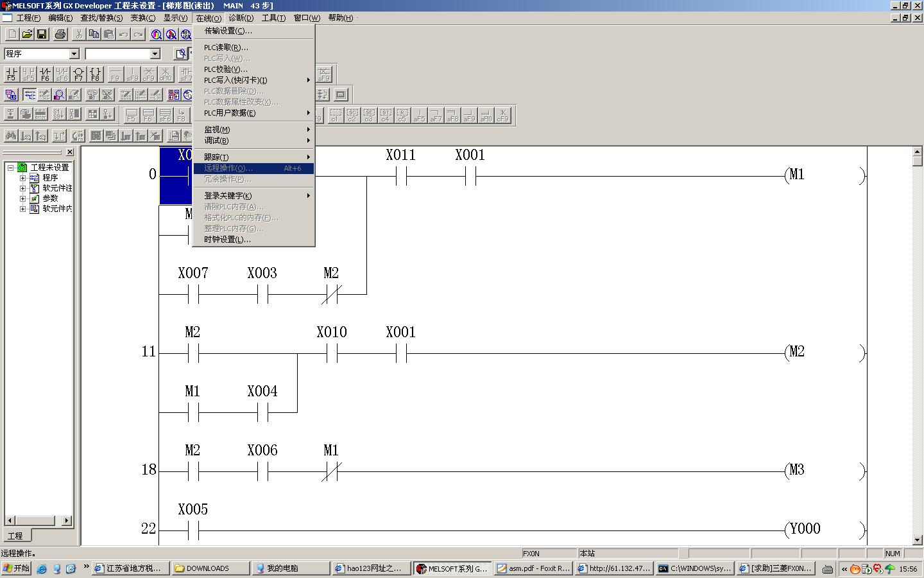Cut selection with the scissors icon

click(79, 34)
